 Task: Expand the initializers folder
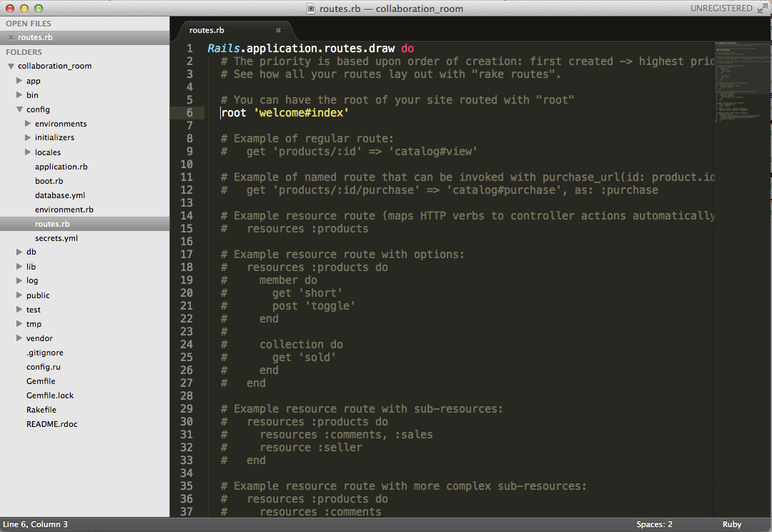tap(28, 137)
